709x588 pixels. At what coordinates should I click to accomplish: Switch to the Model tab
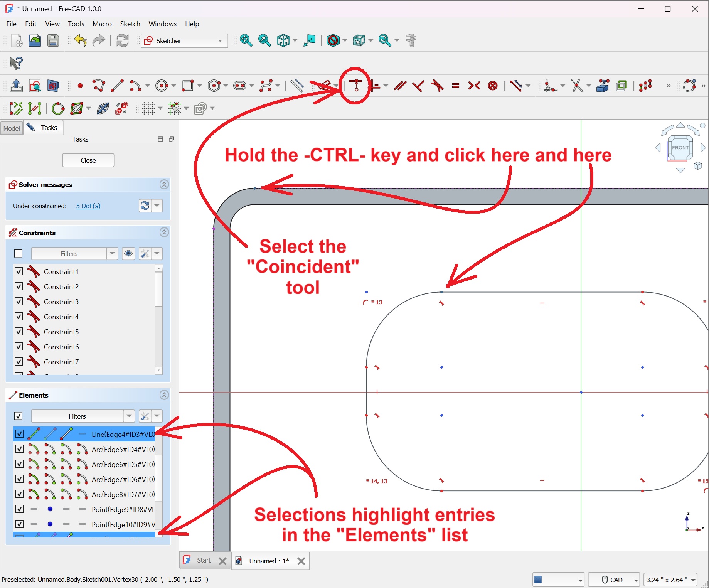point(12,128)
